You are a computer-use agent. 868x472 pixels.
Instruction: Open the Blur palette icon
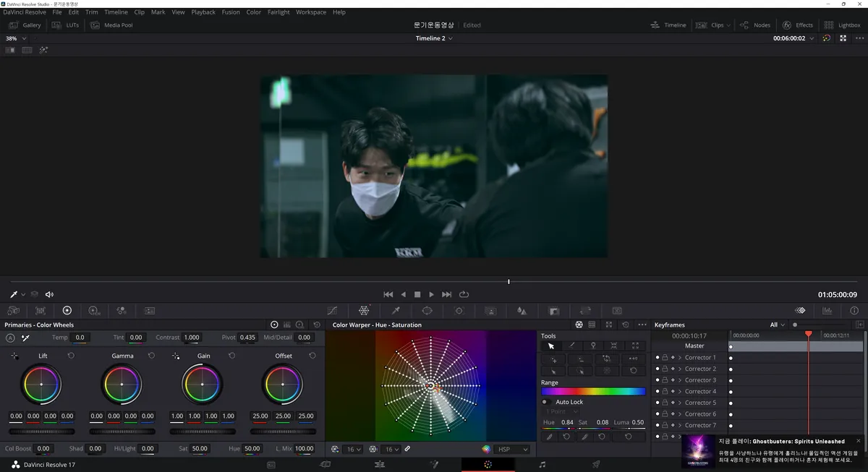(522, 310)
